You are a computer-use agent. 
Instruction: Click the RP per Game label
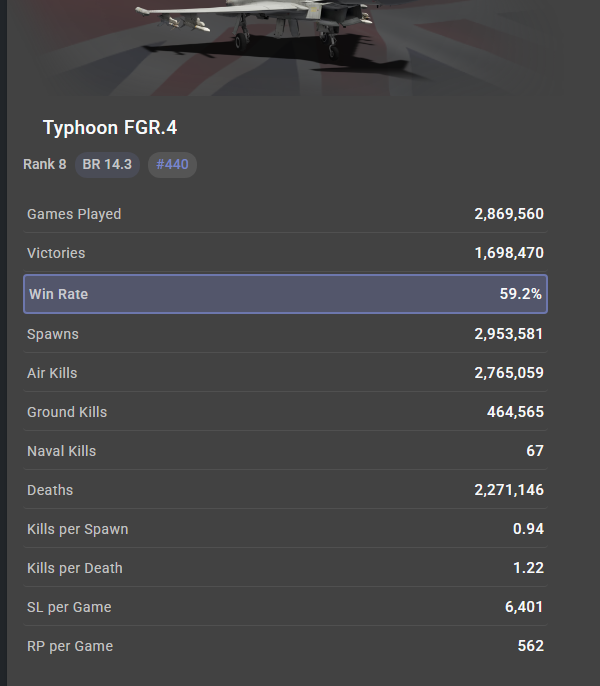70,646
